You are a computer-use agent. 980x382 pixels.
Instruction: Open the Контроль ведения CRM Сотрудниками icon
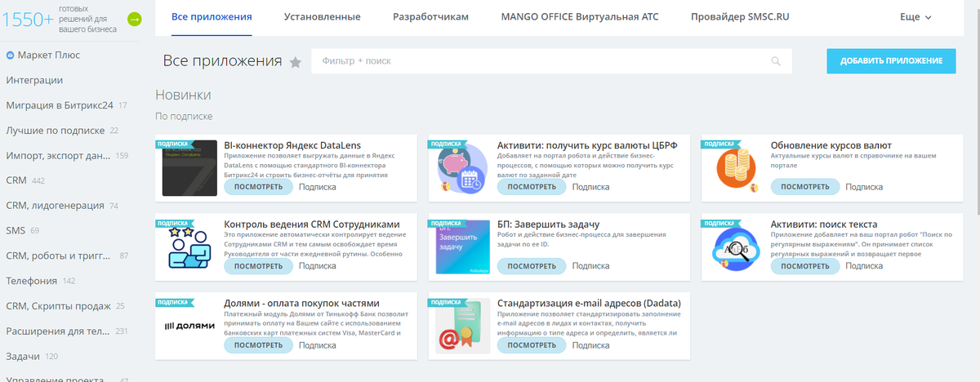189,247
